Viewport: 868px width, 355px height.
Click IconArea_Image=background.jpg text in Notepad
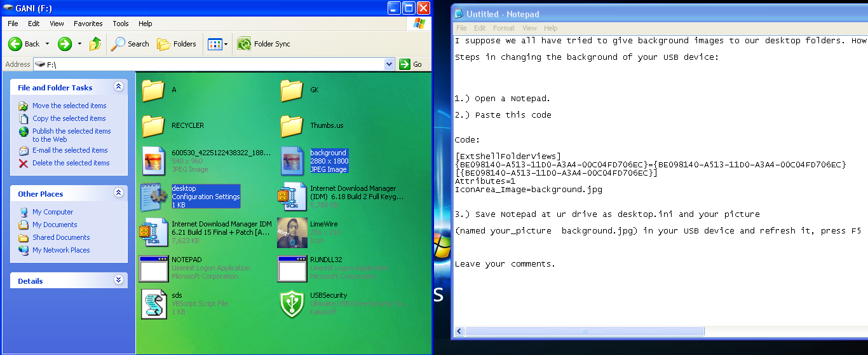coord(529,189)
